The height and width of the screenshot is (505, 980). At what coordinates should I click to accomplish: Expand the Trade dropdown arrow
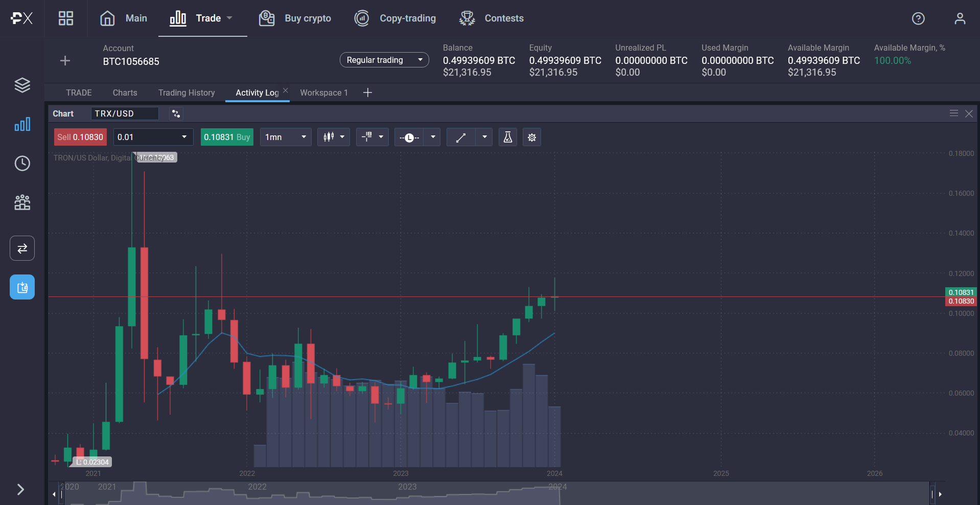click(x=229, y=18)
